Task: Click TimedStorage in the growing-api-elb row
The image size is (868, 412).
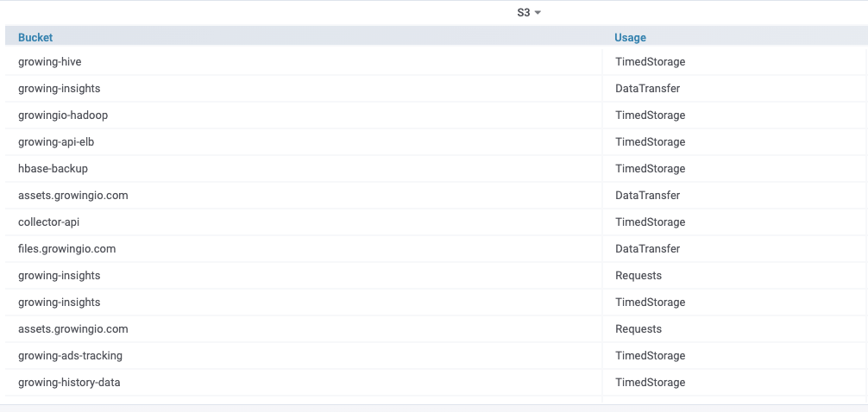Action: 650,142
